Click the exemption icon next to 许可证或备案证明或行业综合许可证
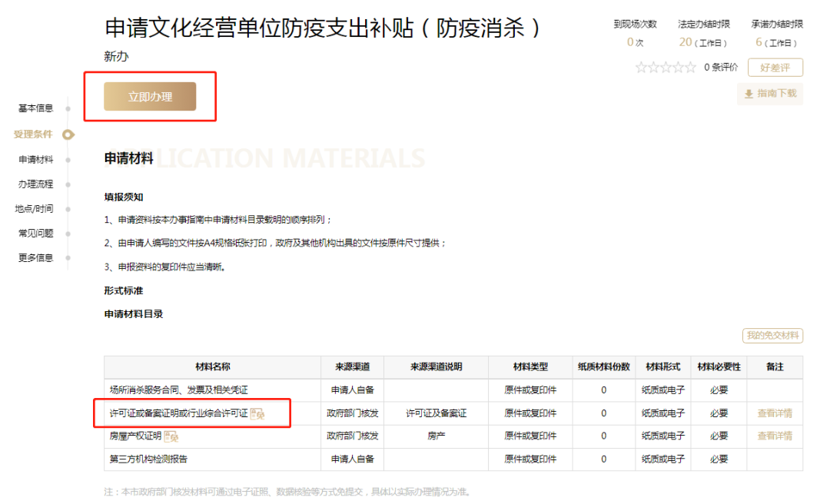830x504 pixels. (257, 413)
